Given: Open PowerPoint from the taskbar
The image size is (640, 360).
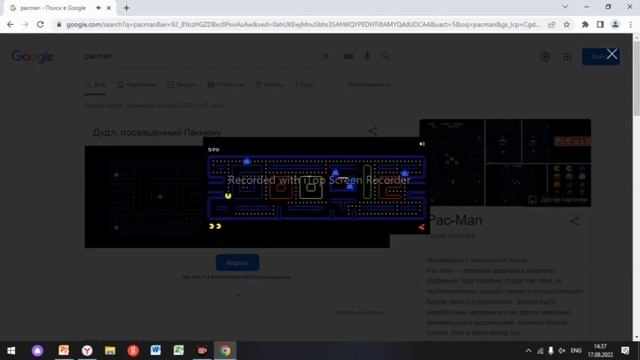Looking at the screenshot, I should coord(64,350).
